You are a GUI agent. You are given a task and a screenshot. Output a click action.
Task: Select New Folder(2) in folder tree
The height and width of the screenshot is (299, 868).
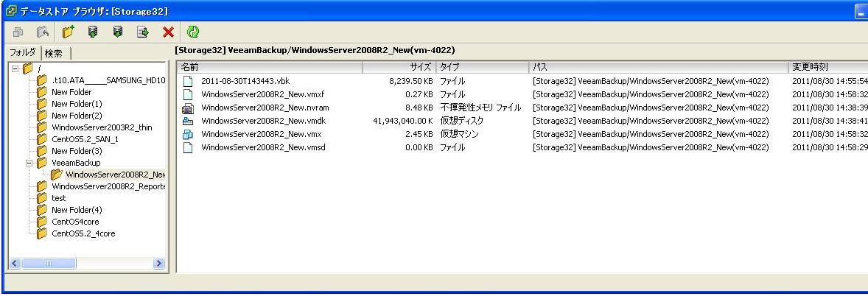[77, 116]
